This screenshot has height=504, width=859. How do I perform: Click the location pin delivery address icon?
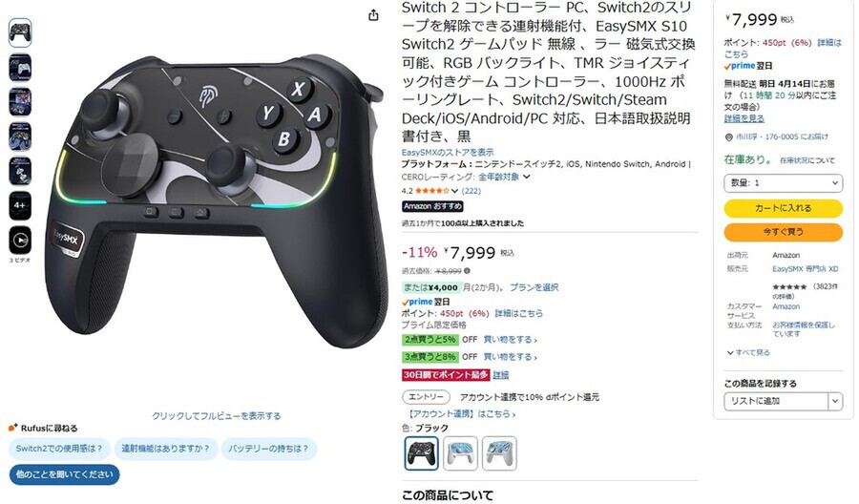tap(728, 136)
